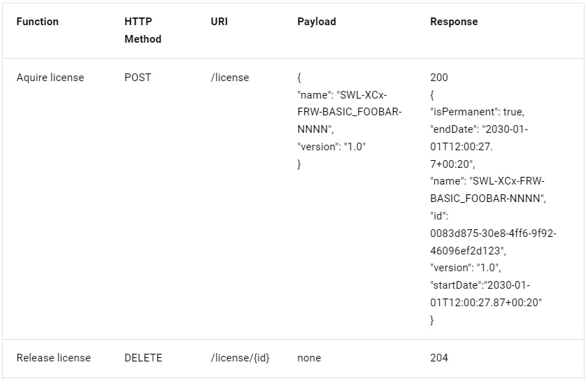The image size is (588, 381).
Task: Click the 200 response code
Action: tap(439, 78)
